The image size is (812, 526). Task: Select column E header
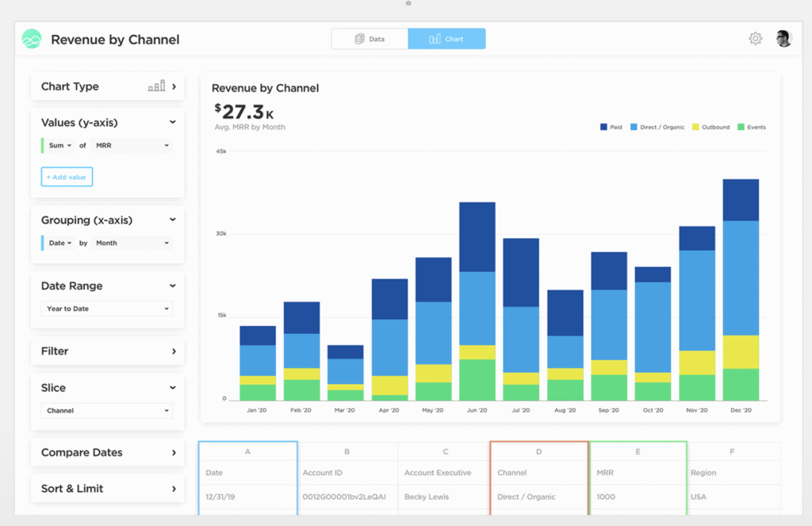pyautogui.click(x=638, y=452)
